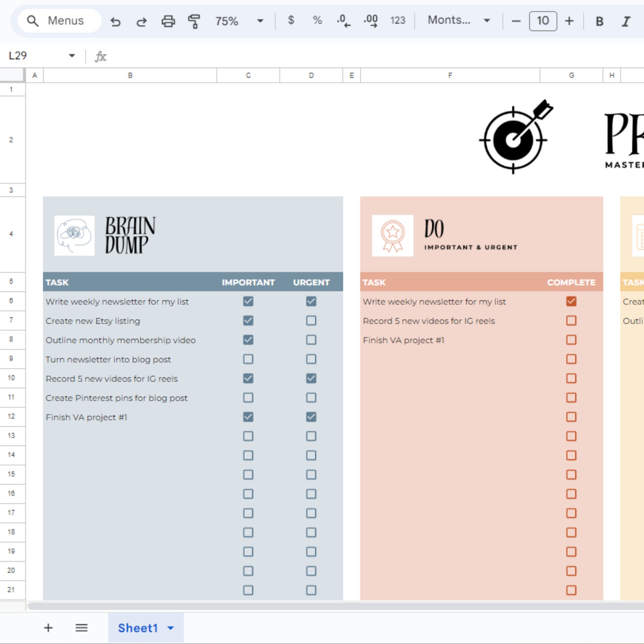Viewport: 644px width, 644px height.
Task: Click the Redo icon
Action: click(x=141, y=21)
